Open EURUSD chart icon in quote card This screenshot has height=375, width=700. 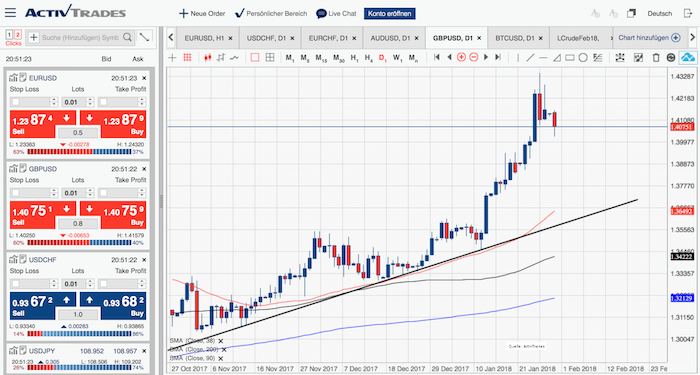(13, 78)
